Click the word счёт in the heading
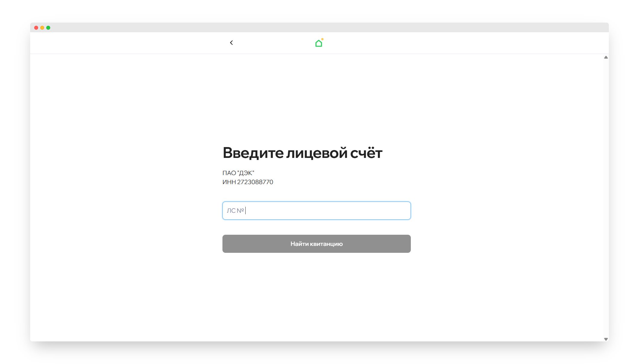 366,153
